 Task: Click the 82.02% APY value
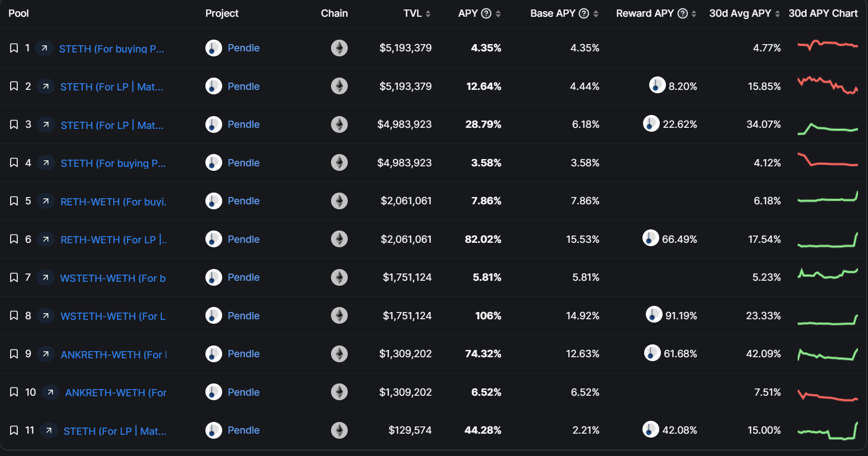coord(483,239)
